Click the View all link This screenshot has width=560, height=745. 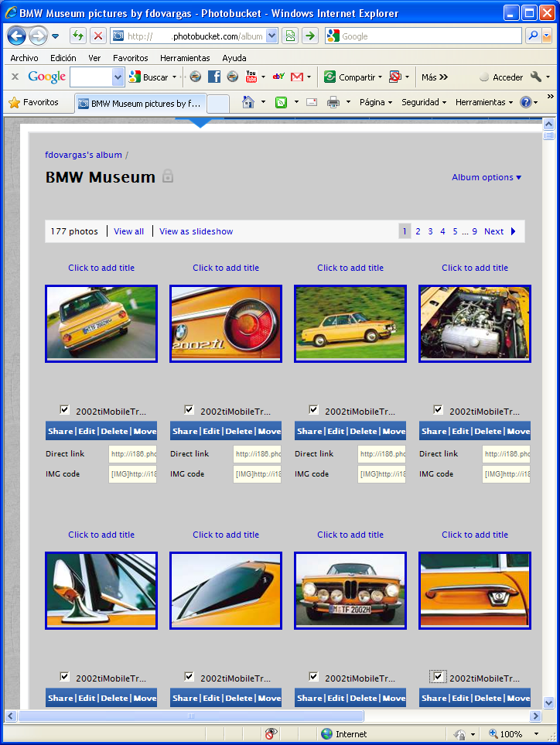pos(128,231)
